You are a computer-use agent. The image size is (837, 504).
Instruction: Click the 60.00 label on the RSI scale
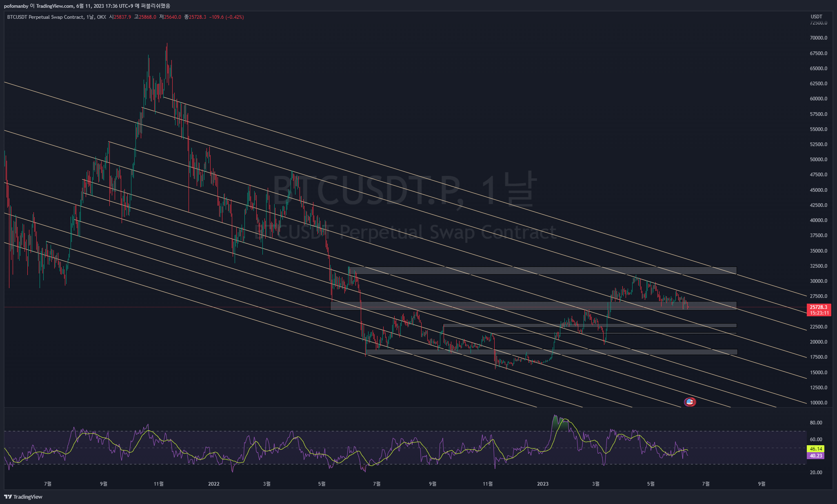coord(816,440)
